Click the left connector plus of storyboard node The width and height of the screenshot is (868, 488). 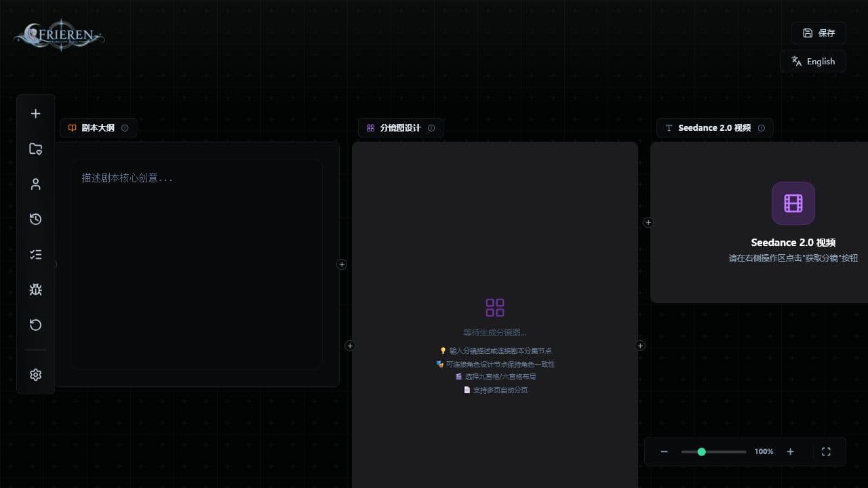350,346
